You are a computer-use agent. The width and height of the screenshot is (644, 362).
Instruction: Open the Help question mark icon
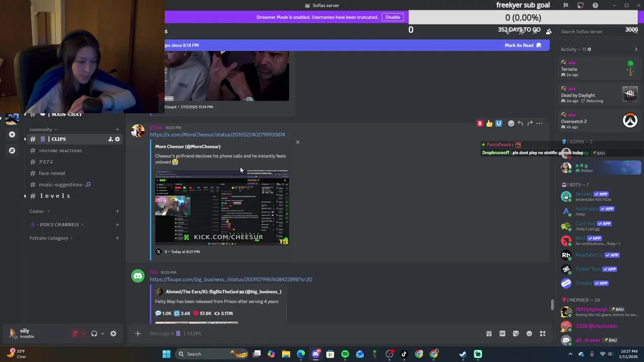595,6
